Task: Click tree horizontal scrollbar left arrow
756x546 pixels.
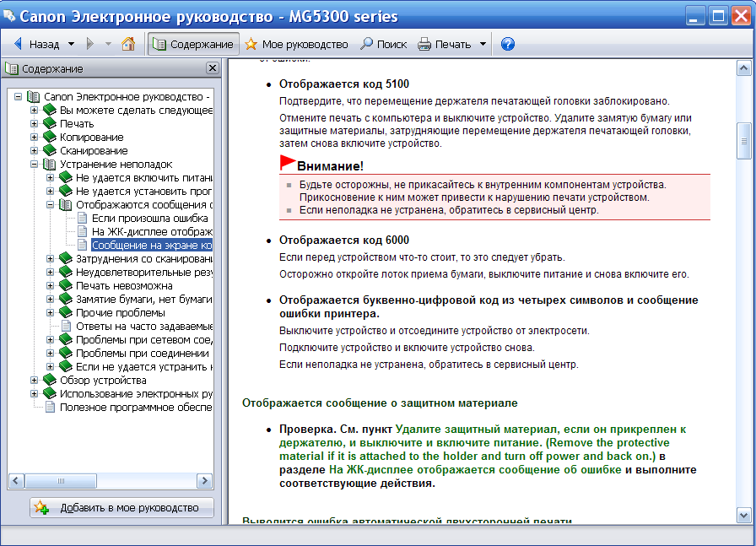Action: coord(16,481)
